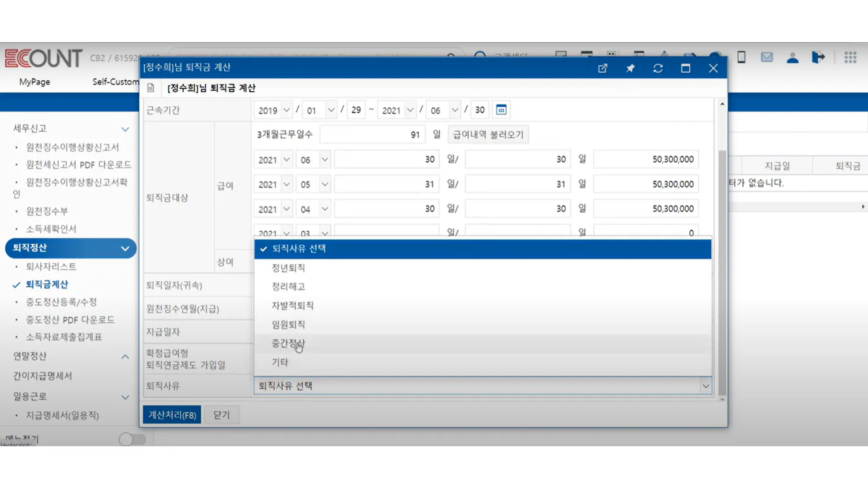Viewport: 868px width, 488px height.
Task: Click right arrow of background table scrollbar
Action: tap(863, 207)
